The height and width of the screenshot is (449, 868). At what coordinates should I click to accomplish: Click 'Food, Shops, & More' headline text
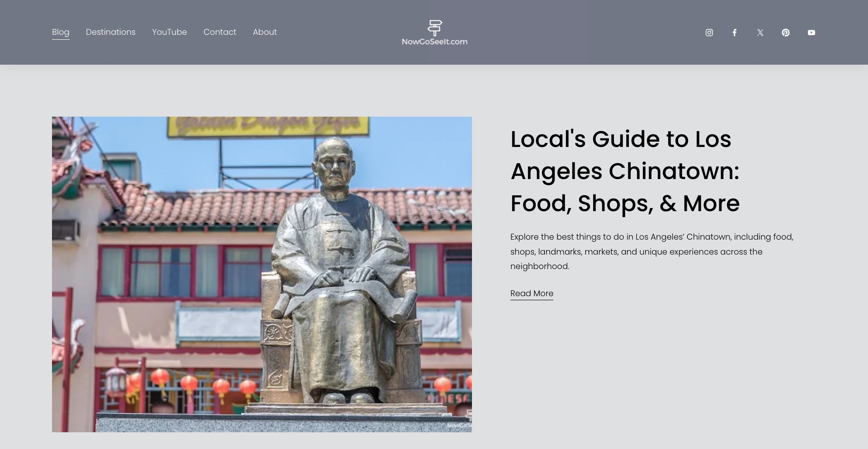624,203
